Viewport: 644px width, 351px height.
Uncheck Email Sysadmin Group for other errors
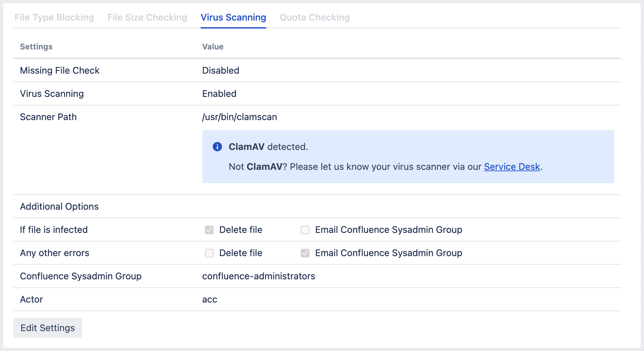coord(305,253)
